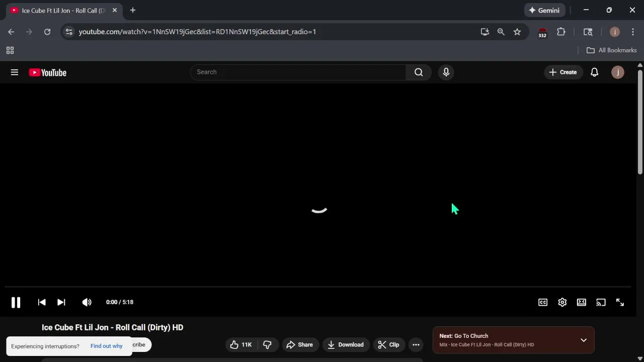Open zoom level magnifier in address bar
Image resolution: width=644 pixels, height=362 pixels.
(x=501, y=32)
